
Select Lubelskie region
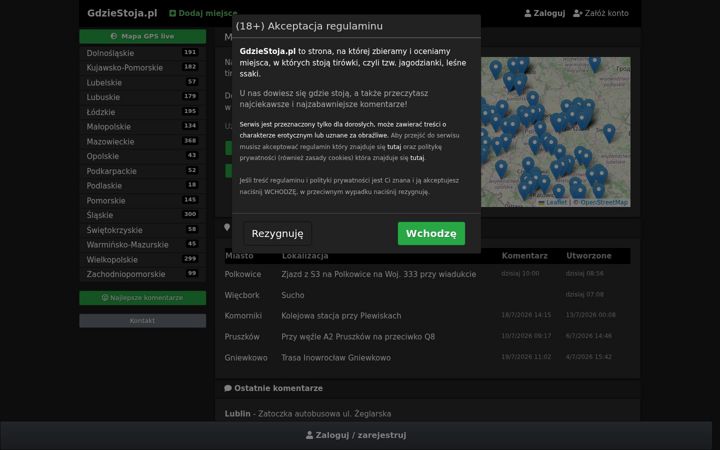click(x=143, y=82)
